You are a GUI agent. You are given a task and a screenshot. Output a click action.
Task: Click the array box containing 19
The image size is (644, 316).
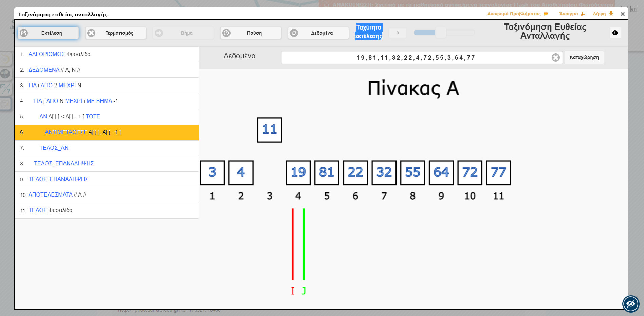(x=298, y=172)
